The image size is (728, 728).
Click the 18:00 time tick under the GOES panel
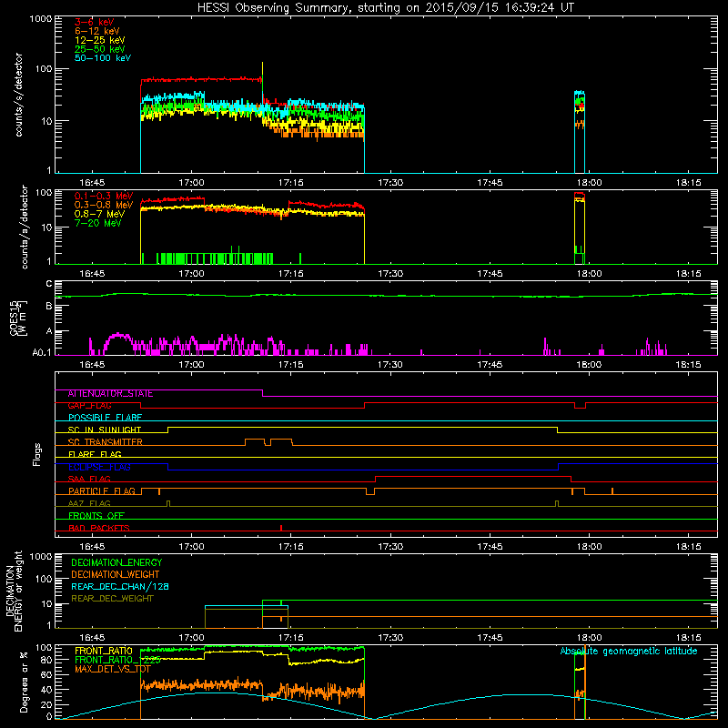click(x=589, y=365)
